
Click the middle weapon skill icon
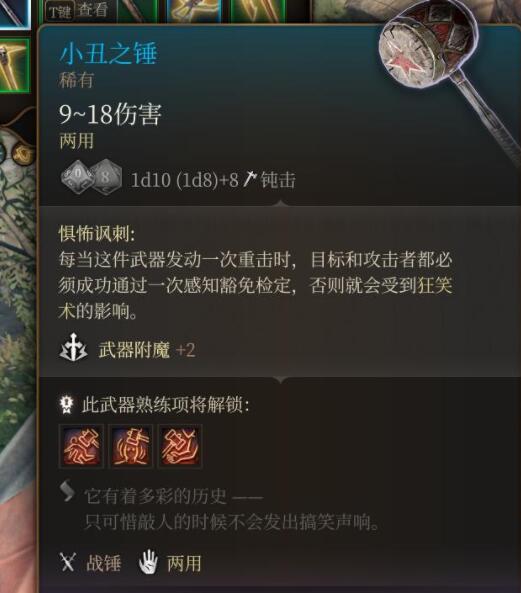(130, 447)
